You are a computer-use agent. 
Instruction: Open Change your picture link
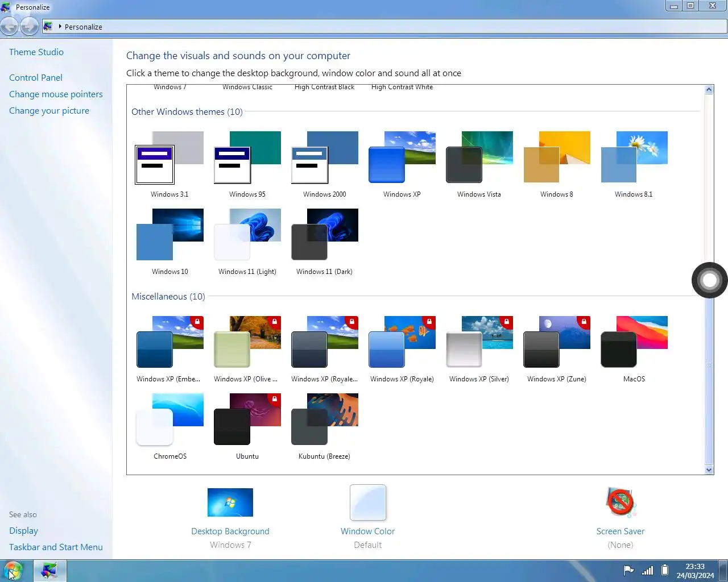tap(49, 110)
